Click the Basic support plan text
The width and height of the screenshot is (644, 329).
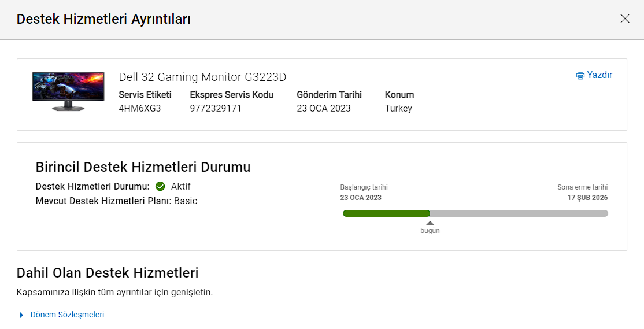click(186, 201)
